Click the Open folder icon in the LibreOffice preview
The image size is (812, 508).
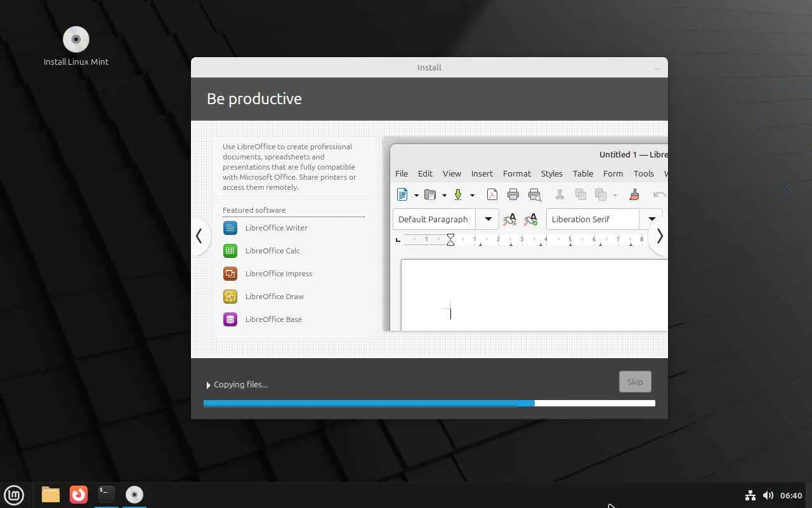(x=430, y=195)
